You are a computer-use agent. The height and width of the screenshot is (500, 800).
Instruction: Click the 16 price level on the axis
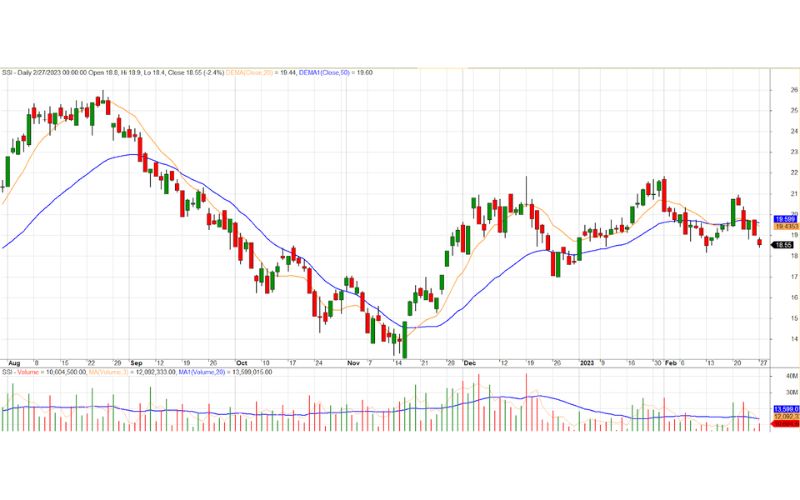click(x=794, y=297)
